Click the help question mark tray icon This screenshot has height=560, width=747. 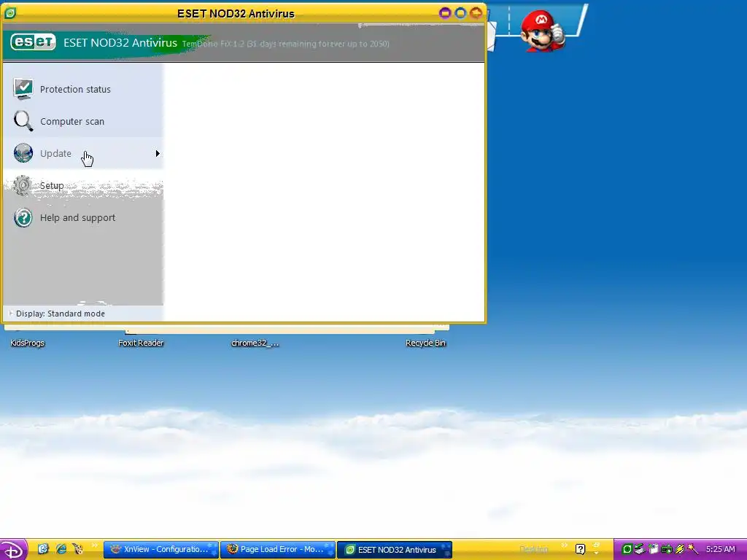pos(580,549)
